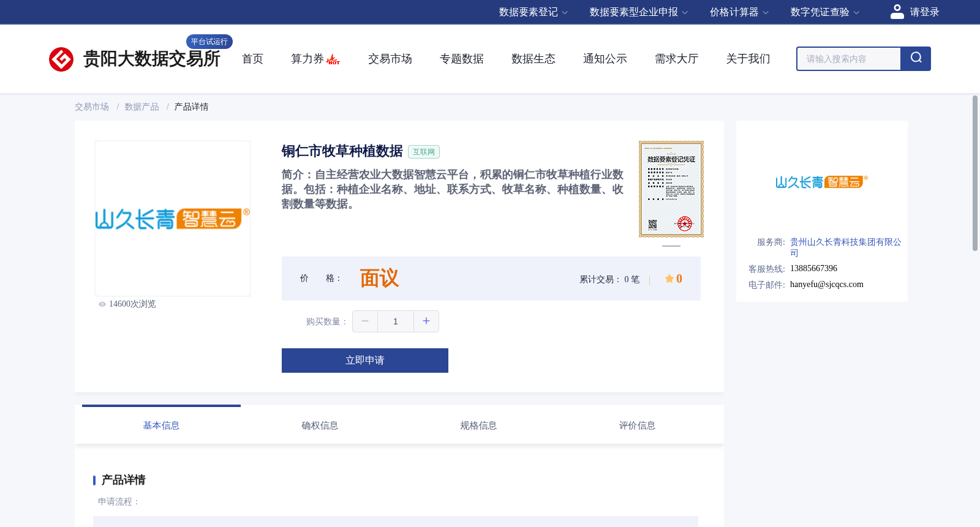Click email hanyefu@sjcqcs.com

point(827,285)
